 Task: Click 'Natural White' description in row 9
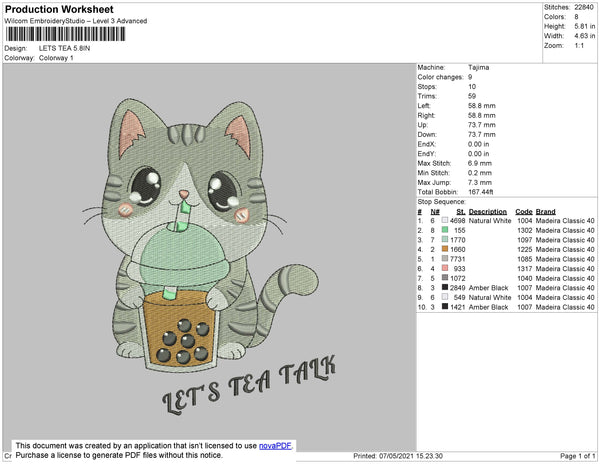point(490,297)
